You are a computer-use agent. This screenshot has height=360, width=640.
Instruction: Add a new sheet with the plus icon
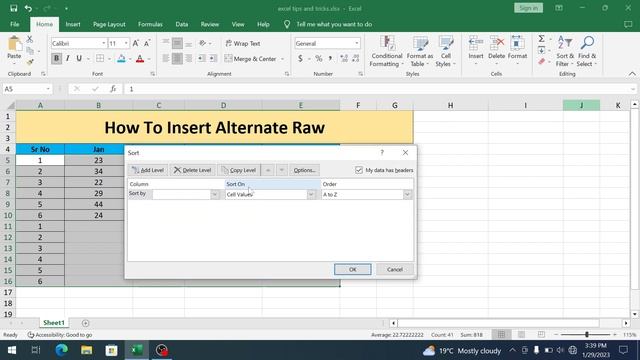(x=85, y=323)
